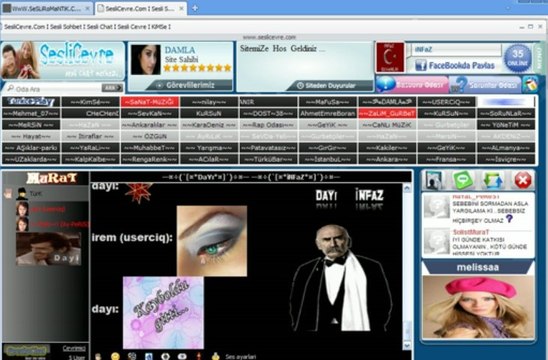The height and width of the screenshot is (360, 548).
Task: Open the CHeCHenC room
Action: 90,113
